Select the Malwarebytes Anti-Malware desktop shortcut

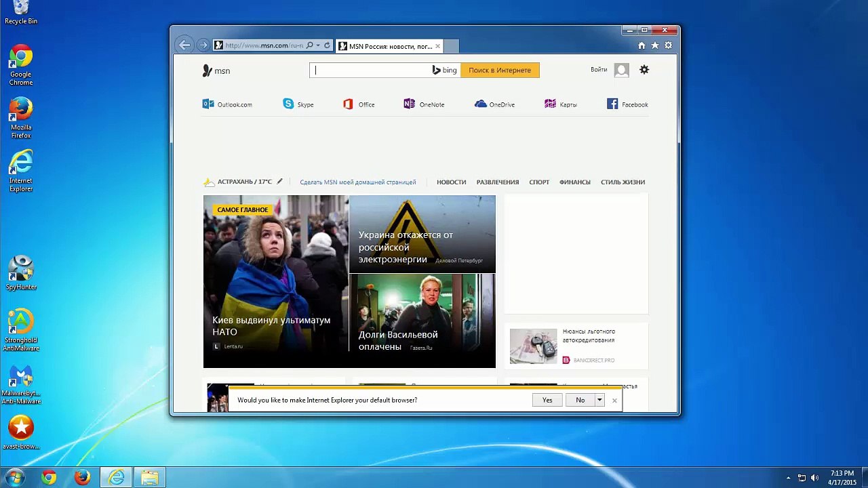tap(21, 384)
